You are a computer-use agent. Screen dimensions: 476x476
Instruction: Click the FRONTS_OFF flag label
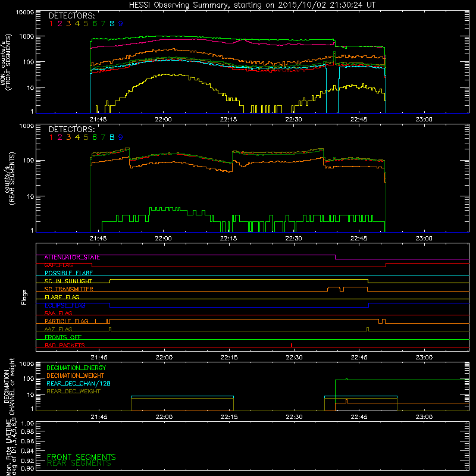63,337
